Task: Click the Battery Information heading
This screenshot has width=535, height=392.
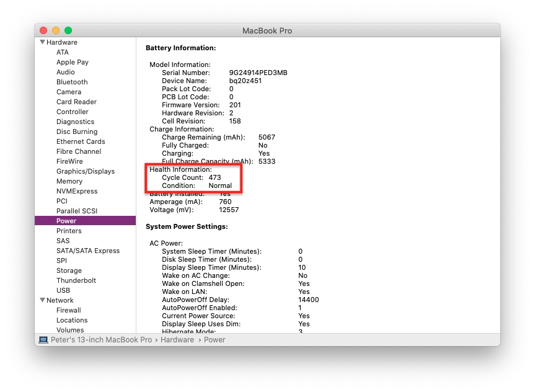Action: 181,48
